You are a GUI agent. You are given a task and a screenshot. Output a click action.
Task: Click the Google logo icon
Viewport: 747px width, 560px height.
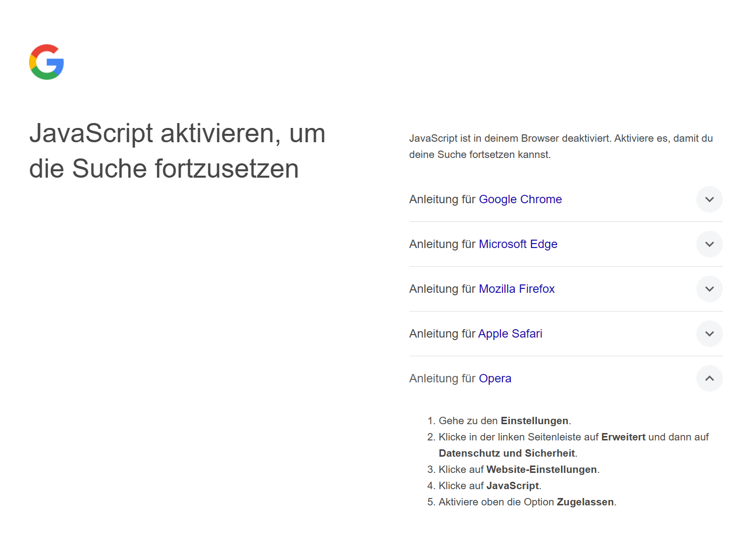(46, 62)
